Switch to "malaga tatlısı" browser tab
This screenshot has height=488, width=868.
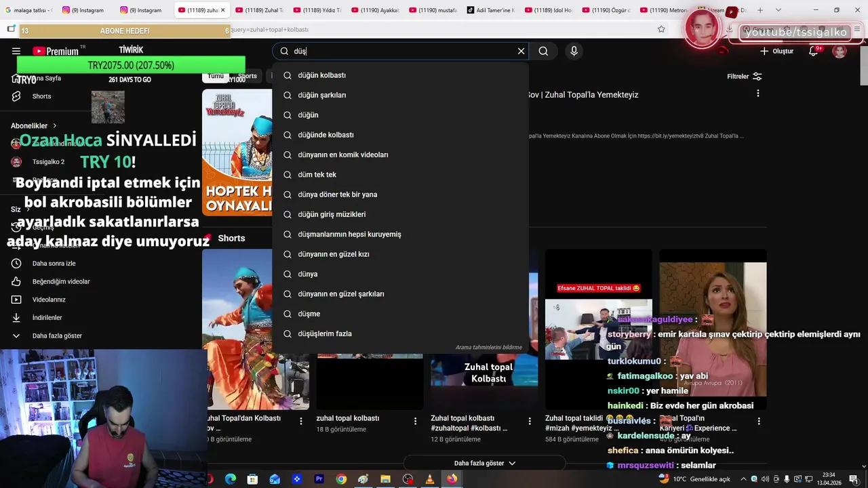click(x=28, y=10)
